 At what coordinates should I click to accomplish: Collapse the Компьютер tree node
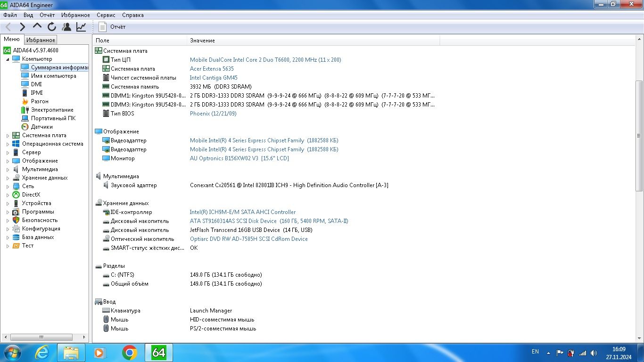pos(8,59)
